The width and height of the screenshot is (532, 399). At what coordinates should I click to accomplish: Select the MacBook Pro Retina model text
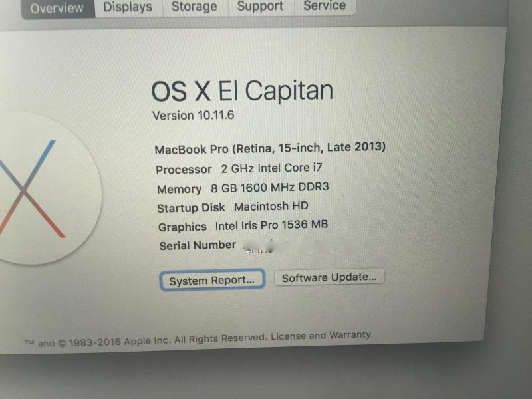tap(270, 148)
